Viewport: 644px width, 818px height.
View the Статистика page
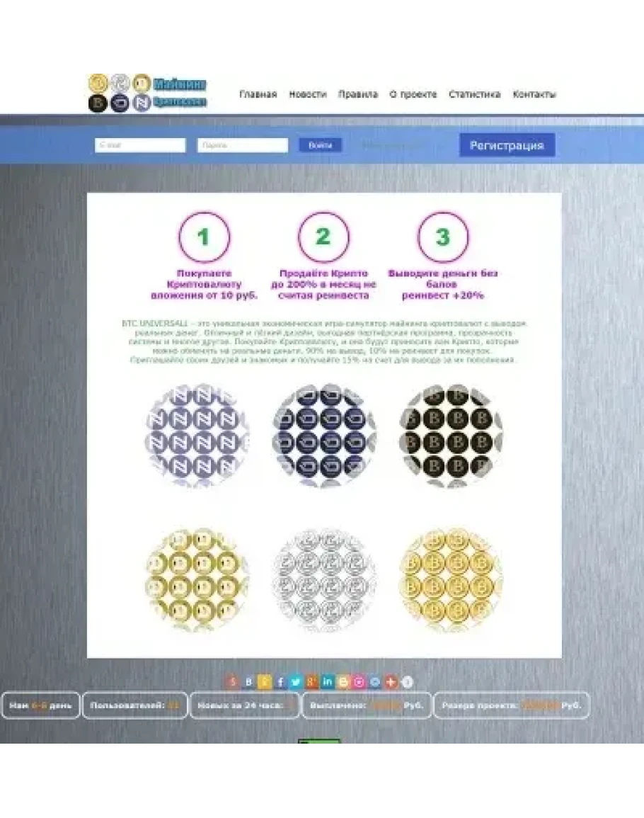[474, 94]
